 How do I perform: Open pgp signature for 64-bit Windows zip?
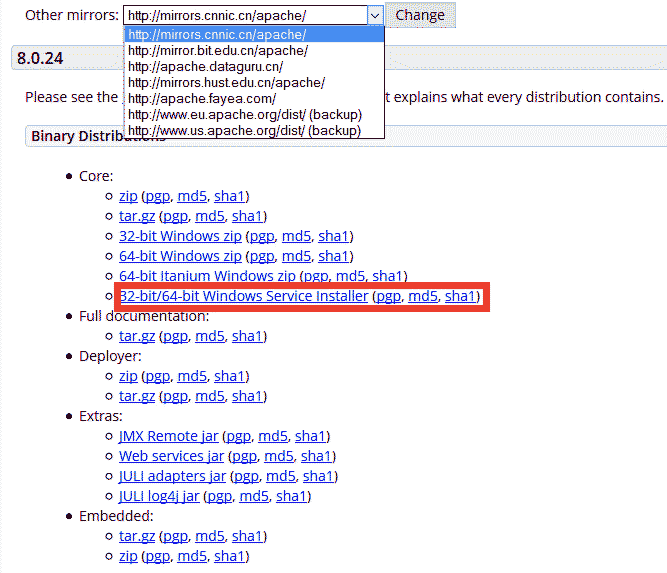[x=262, y=256]
